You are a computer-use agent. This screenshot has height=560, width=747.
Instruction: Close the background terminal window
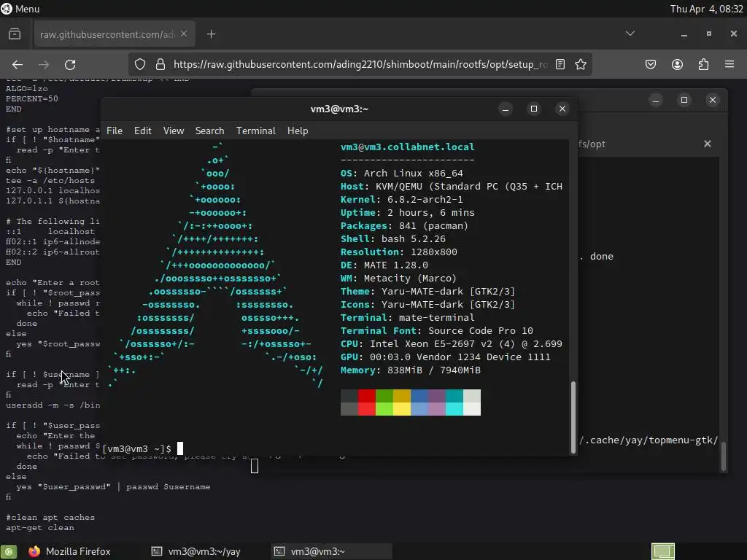pyautogui.click(x=713, y=100)
